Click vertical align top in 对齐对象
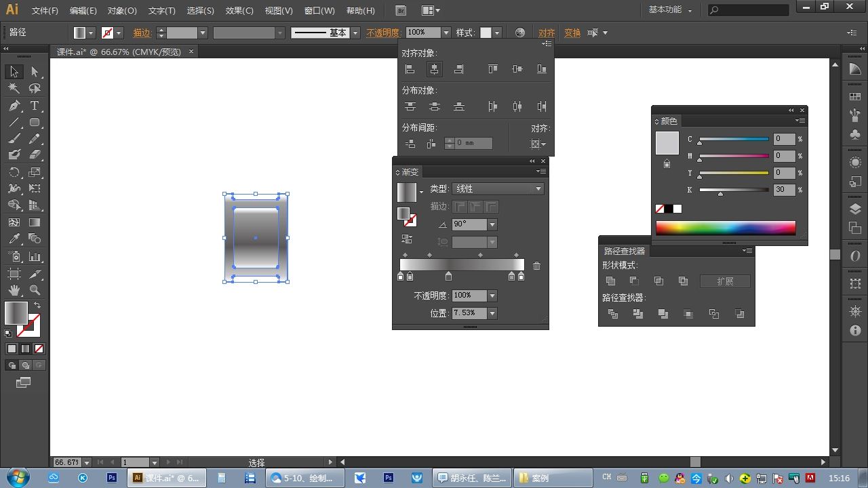Screen dimensions: 868x488 pos(493,69)
